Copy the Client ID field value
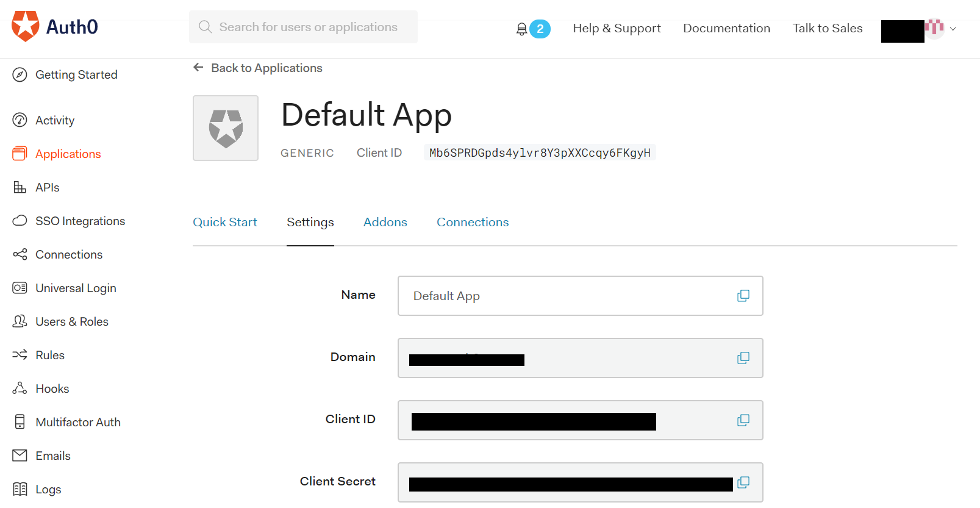The width and height of the screenshot is (980, 508). (743, 420)
